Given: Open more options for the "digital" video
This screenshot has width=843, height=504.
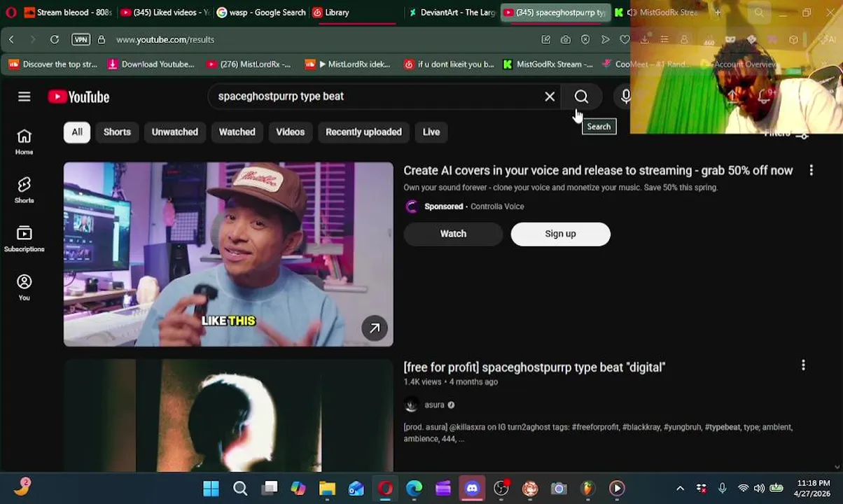Looking at the screenshot, I should pos(803,365).
